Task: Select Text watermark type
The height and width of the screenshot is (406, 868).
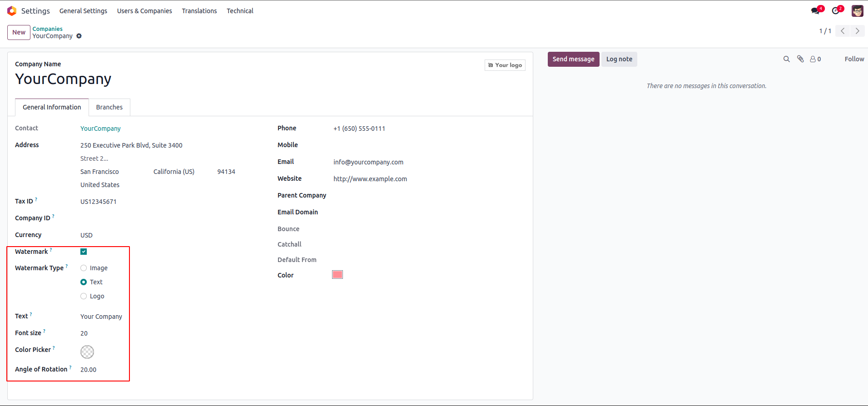Action: pos(84,282)
